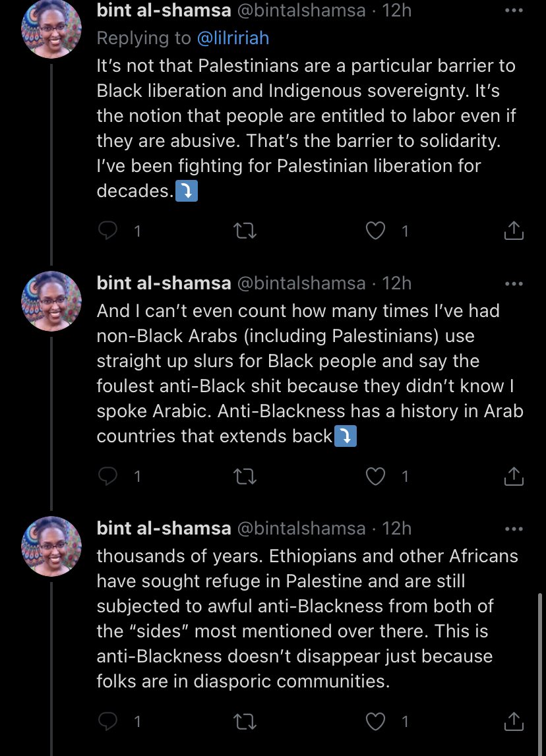Retweet the tweet mentioning speaking Arabic
546x756 pixels.
click(245, 476)
